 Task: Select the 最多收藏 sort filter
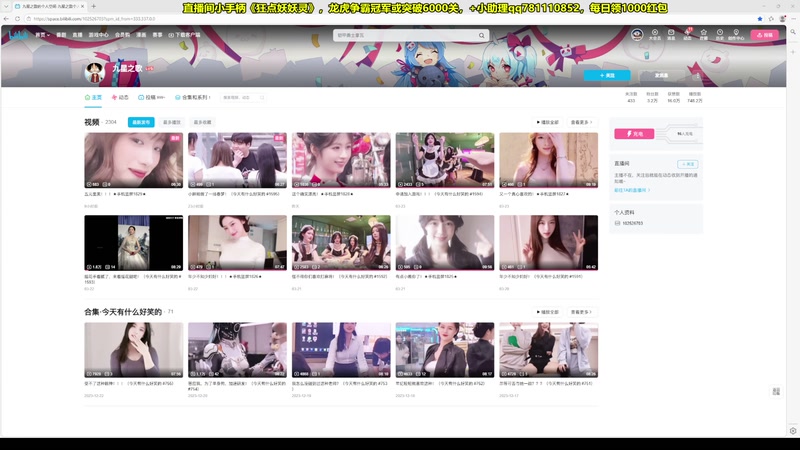[x=201, y=122]
